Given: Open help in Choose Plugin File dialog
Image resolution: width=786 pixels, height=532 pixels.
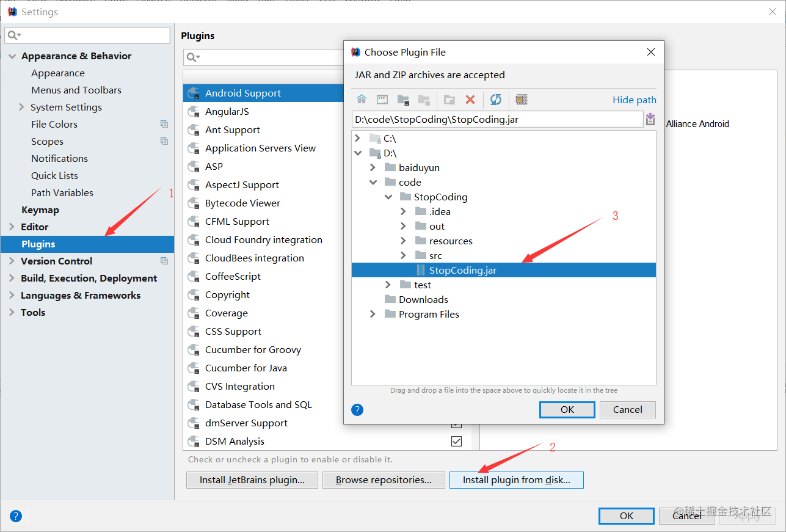Looking at the screenshot, I should click(358, 410).
